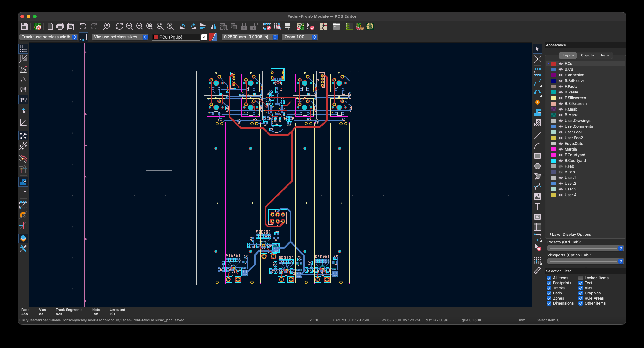This screenshot has height=348, width=644.
Task: Switch to the Nets tab
Action: coord(604,55)
